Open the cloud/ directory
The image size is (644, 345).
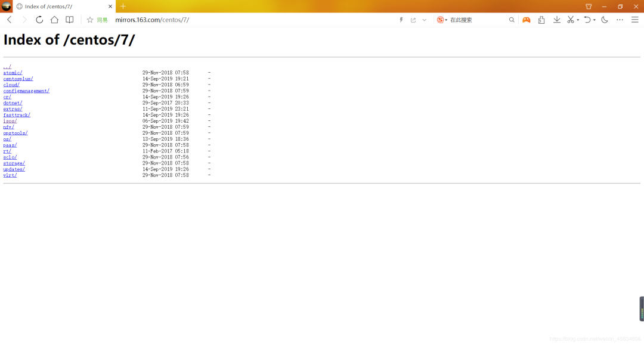click(x=11, y=85)
